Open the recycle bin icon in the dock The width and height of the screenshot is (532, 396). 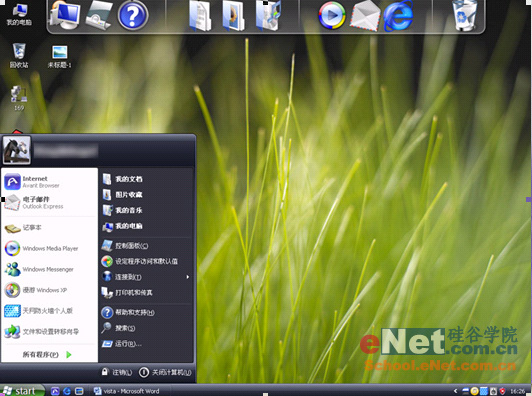click(464, 16)
